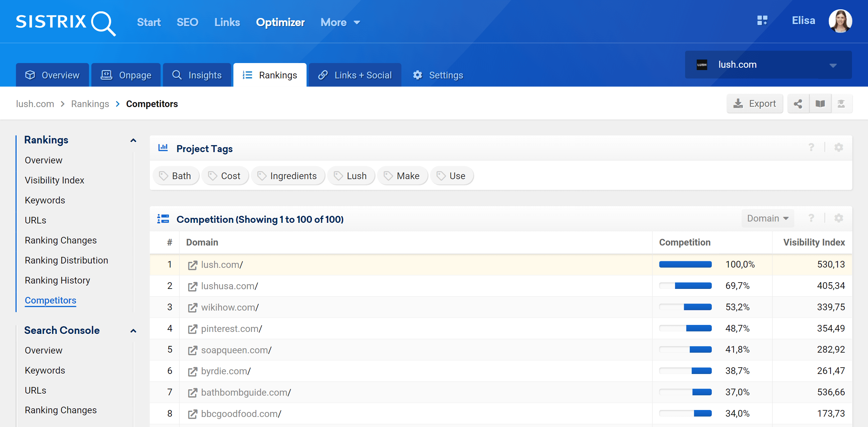Open the dashboard add-widget grid icon
The height and width of the screenshot is (427, 868).
[x=762, y=21]
